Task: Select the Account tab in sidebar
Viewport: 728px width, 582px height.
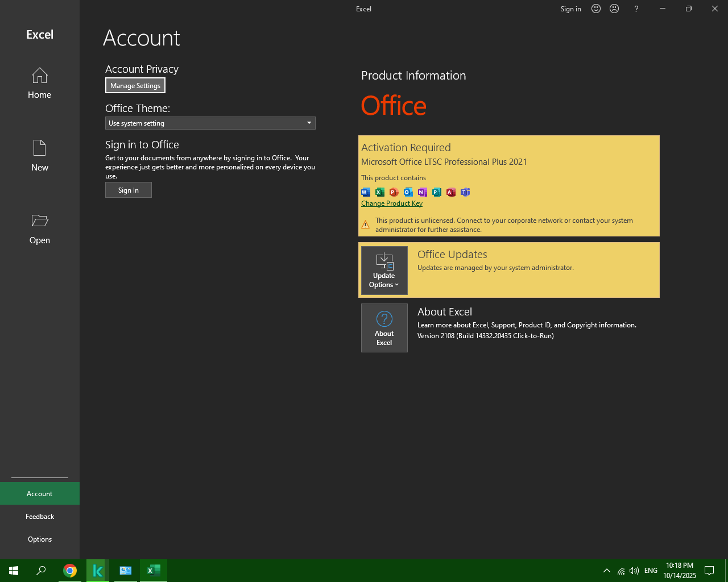Action: [x=40, y=494]
